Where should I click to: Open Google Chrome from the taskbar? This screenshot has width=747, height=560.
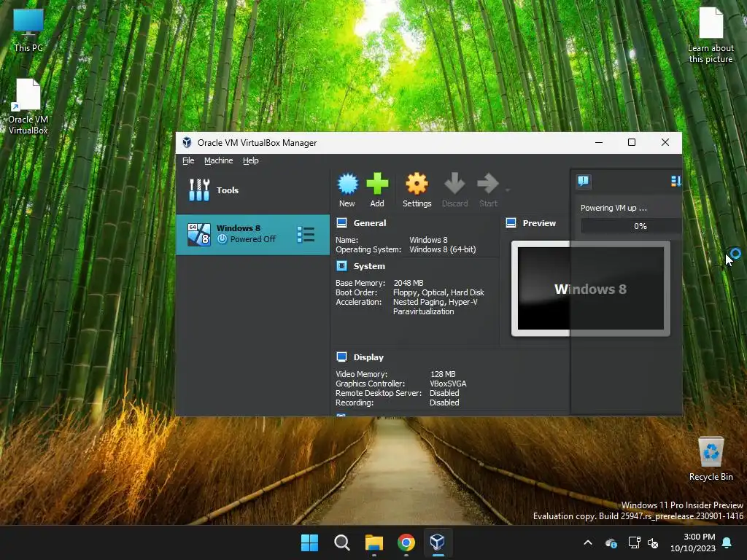pyautogui.click(x=406, y=542)
